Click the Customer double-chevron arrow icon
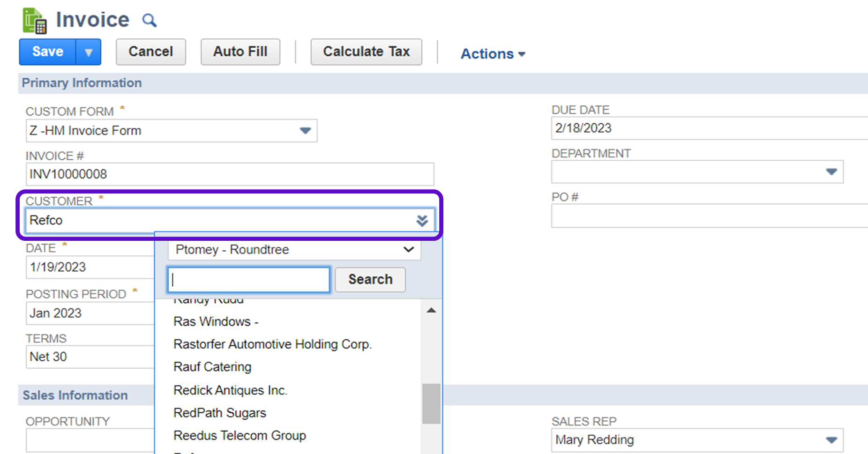This screenshot has width=868, height=454. click(422, 221)
